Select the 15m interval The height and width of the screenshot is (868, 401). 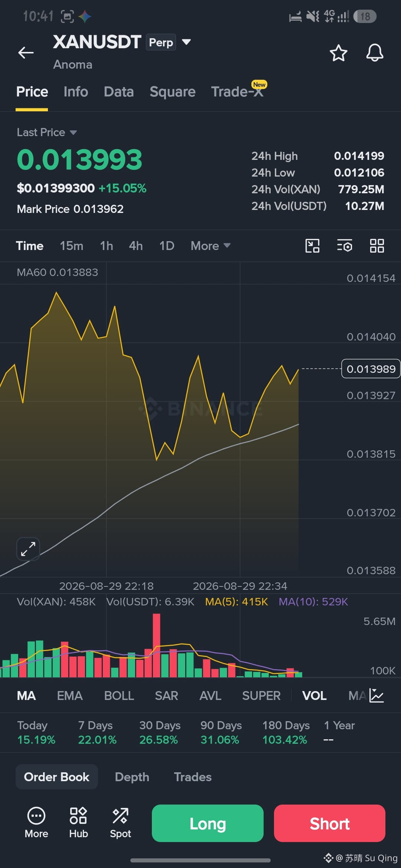[x=72, y=246]
